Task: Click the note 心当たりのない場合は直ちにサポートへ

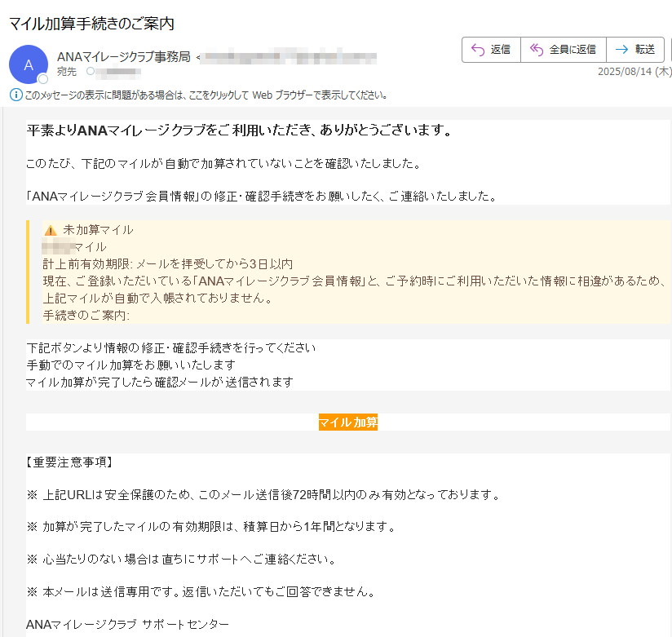Action: (x=182, y=559)
